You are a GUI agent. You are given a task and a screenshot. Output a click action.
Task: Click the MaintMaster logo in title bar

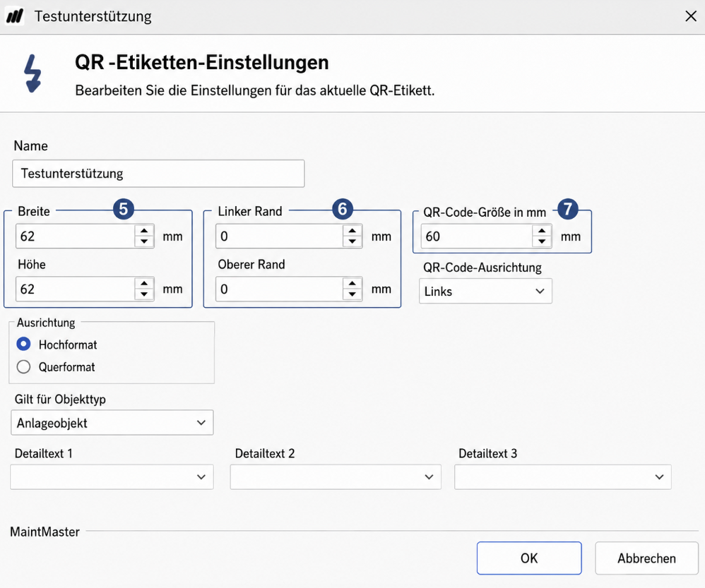pos(15,16)
